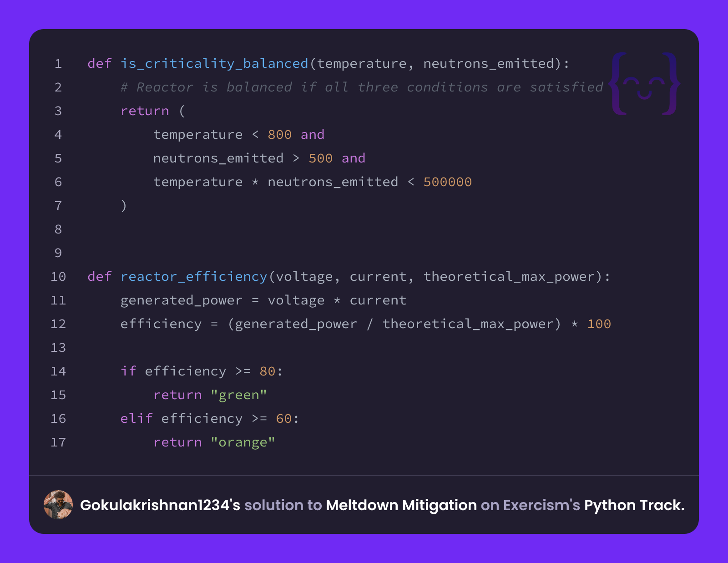Click the number 500000 on line 6

point(448,182)
